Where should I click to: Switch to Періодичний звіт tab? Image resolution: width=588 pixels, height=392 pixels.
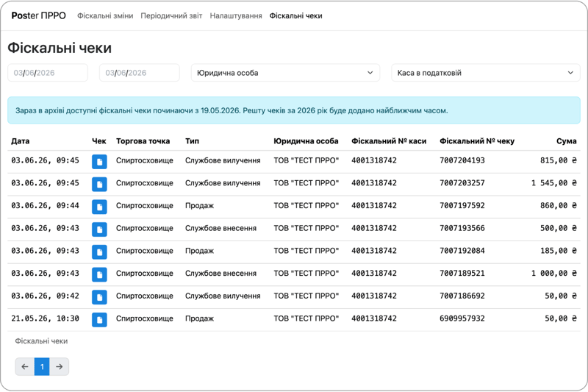click(171, 15)
